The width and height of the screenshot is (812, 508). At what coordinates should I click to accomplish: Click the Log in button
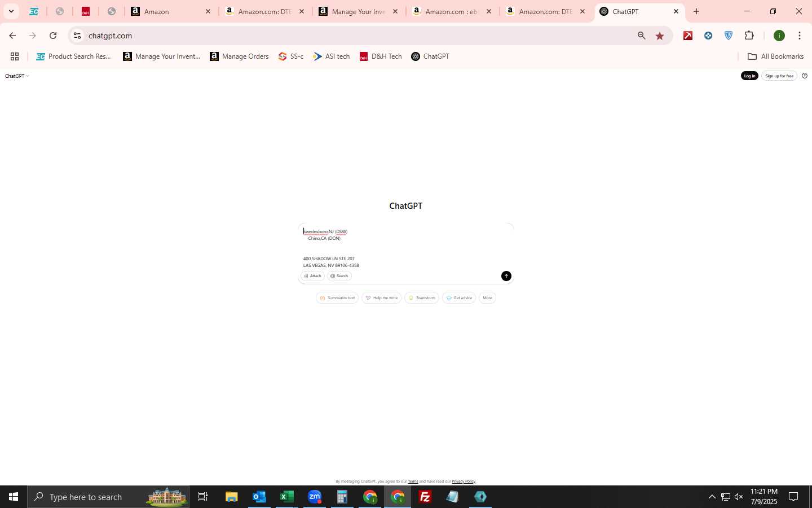749,76
